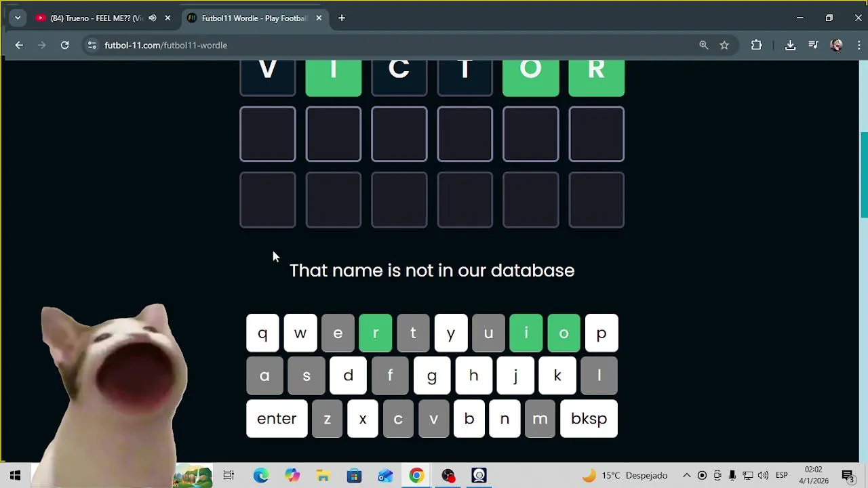The width and height of the screenshot is (868, 488).
Task: Close the Trueno FEEL ME YouTube tab
Action: (x=167, y=18)
